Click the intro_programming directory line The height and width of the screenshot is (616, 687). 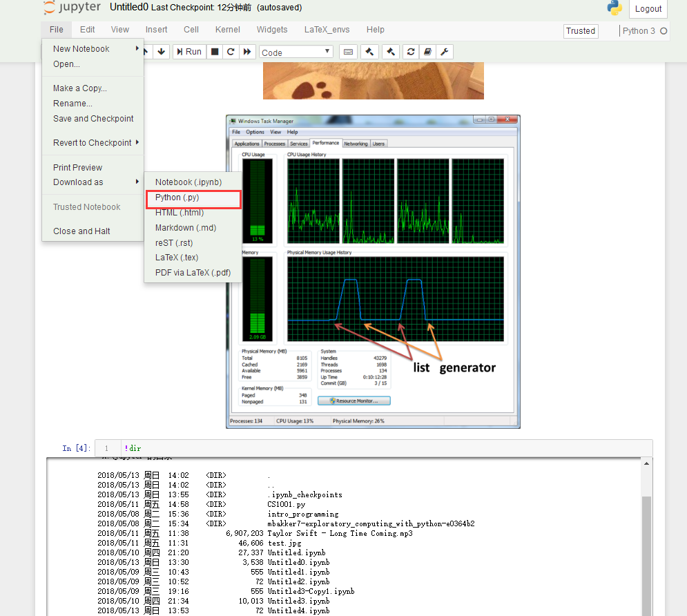[218, 514]
